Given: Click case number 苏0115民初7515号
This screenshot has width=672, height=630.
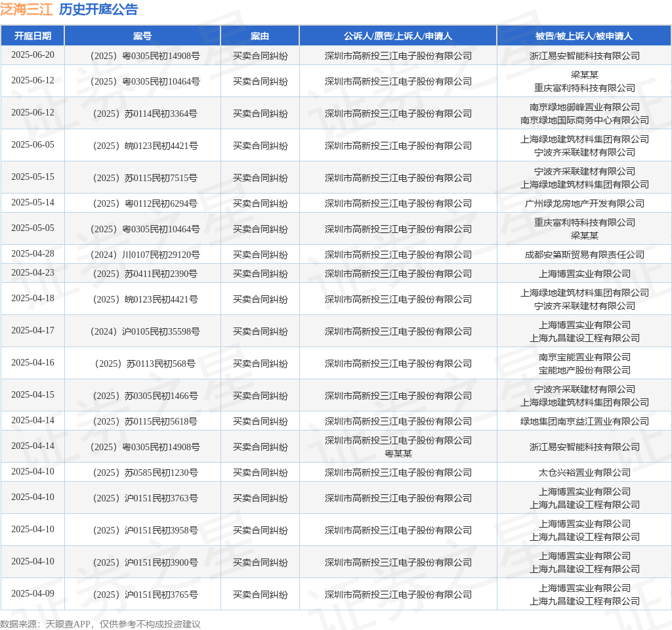Looking at the screenshot, I should 161,178.
